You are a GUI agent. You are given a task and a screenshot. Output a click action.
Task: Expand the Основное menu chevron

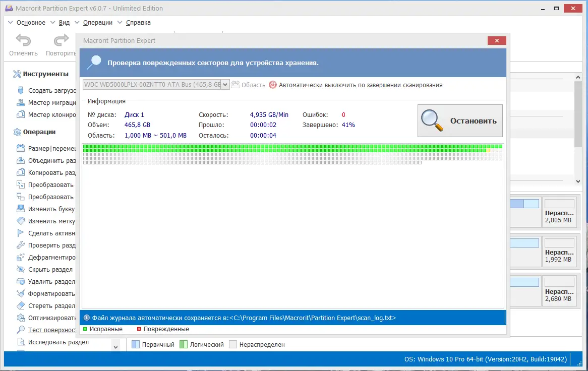coord(11,23)
